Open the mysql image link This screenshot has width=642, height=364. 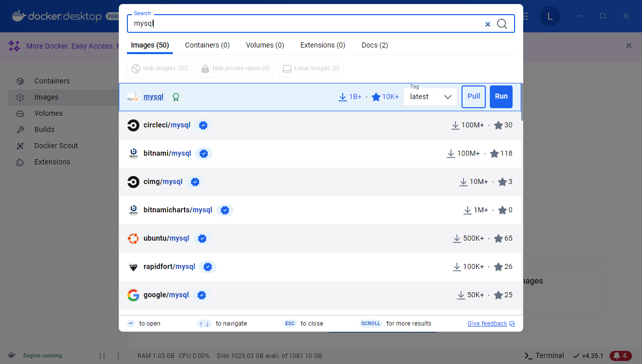coord(153,97)
